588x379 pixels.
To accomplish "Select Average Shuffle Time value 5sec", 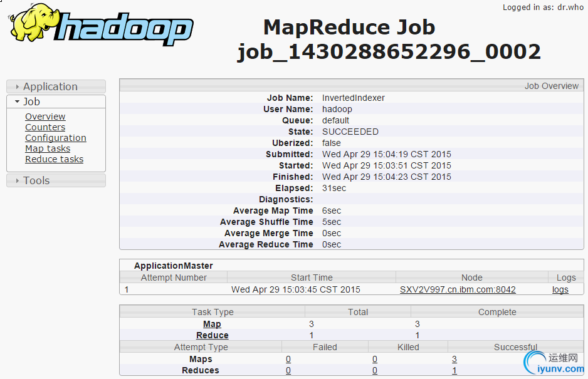I will pyautogui.click(x=332, y=222).
